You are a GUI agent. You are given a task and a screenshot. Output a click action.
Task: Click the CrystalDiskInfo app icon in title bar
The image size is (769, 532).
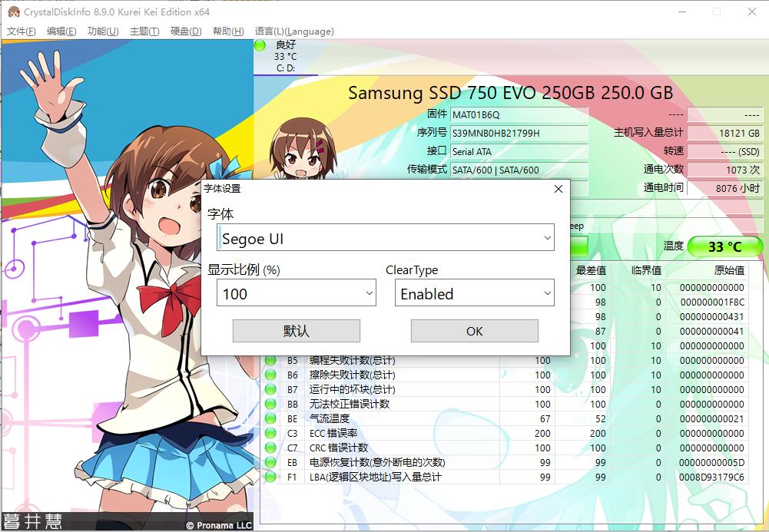tap(14, 12)
